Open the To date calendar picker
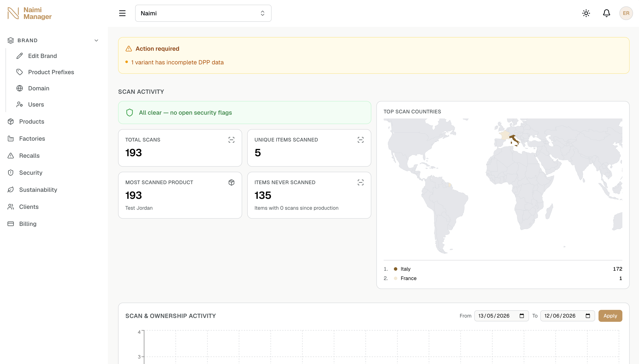 click(587, 316)
